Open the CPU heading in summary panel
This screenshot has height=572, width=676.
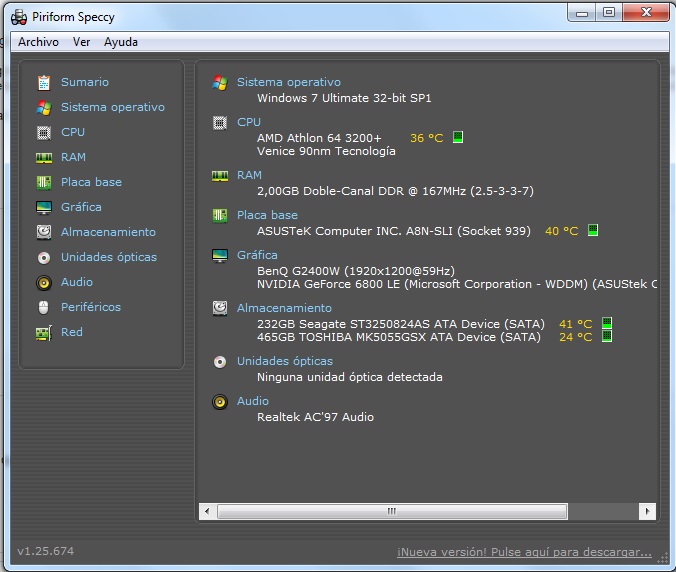pos(249,122)
